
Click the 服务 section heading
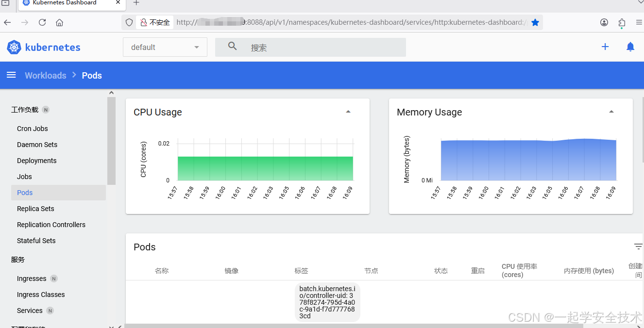pos(18,260)
